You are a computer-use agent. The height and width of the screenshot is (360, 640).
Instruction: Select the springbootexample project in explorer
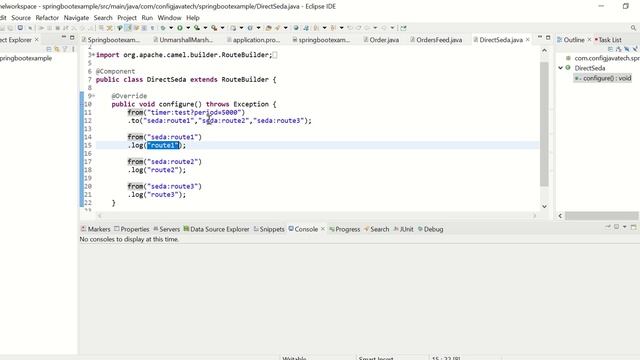pos(26,58)
